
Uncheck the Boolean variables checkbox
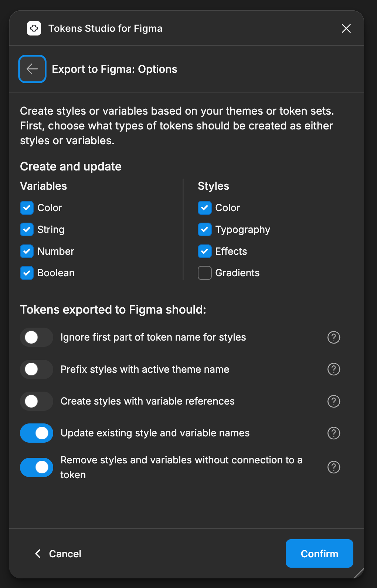coord(27,273)
